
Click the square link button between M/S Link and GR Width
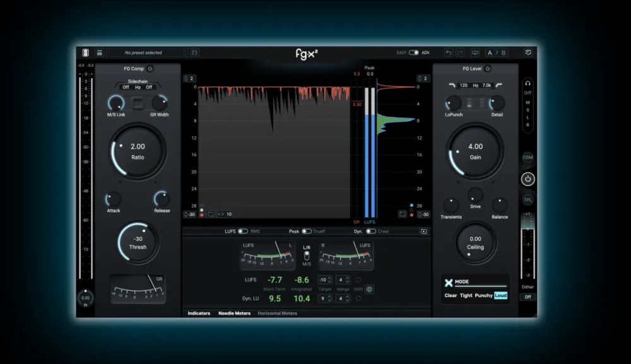point(138,103)
